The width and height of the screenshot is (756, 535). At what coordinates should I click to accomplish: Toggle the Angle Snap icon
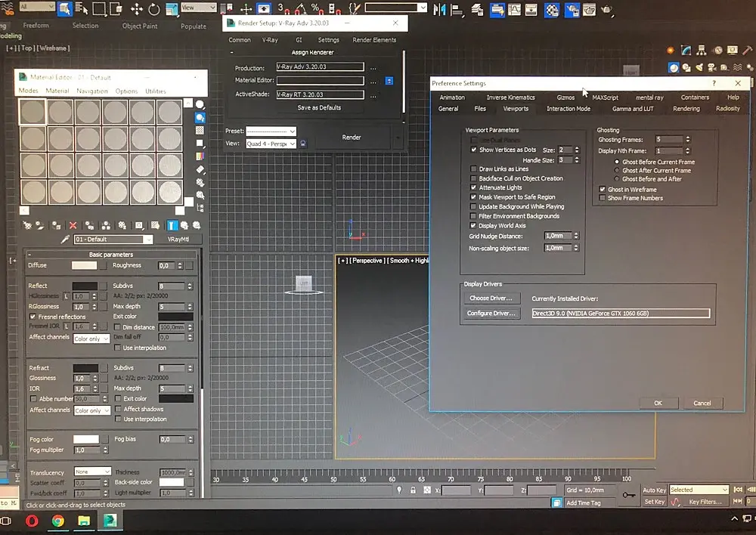point(300,8)
